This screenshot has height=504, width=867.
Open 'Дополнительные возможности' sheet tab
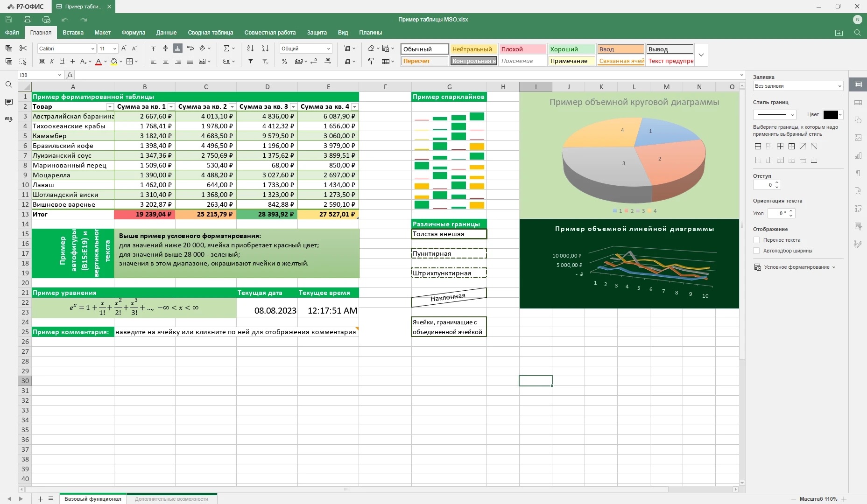(171, 499)
